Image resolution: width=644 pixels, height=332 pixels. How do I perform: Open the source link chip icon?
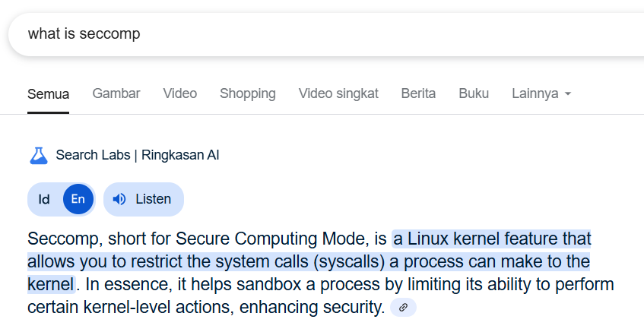(x=403, y=308)
